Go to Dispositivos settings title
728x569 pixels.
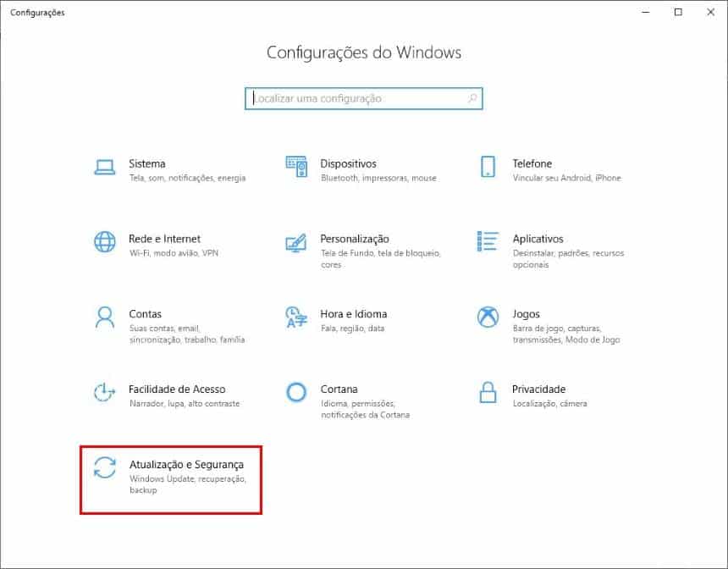coord(348,164)
